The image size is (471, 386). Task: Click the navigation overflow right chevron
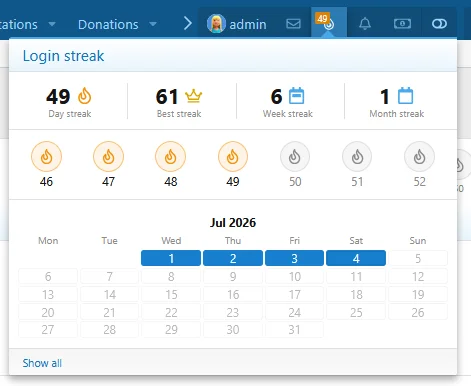188,24
